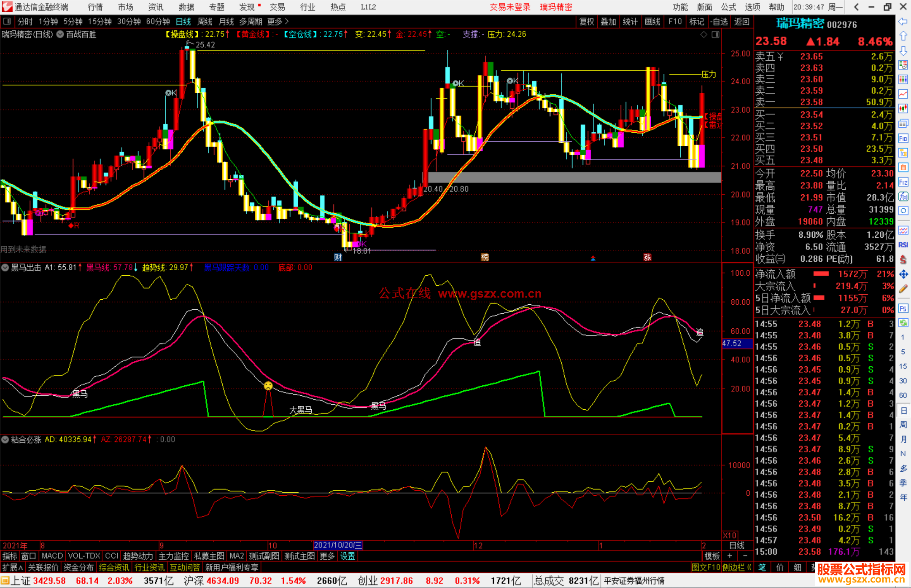This screenshot has height=588, width=911.
Task: Toggle the 粘合必涨 sub-chart round marker
Action: pos(5,440)
